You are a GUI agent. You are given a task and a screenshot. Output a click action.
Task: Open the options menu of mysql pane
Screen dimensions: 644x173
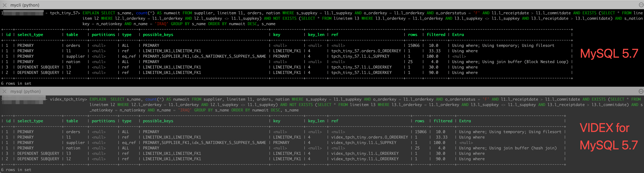point(641,91)
